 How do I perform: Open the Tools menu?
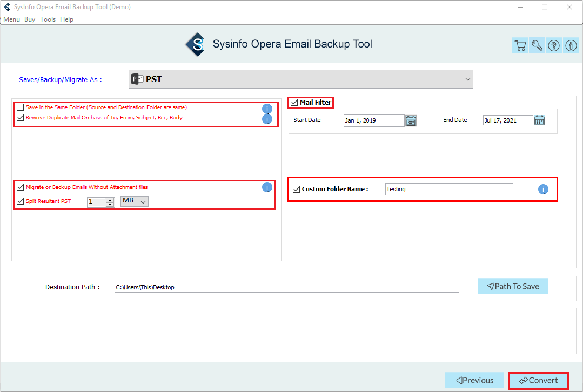tap(48, 19)
